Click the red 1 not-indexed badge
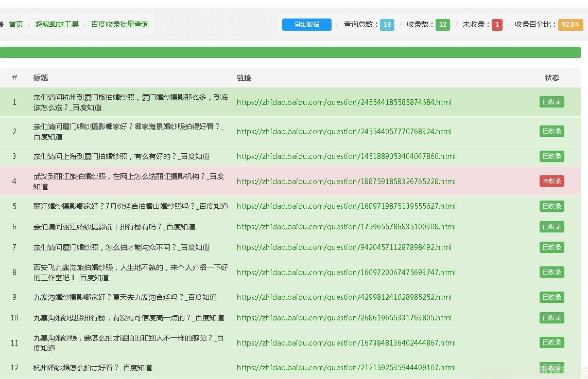The width and height of the screenshot is (588, 379). [496, 24]
